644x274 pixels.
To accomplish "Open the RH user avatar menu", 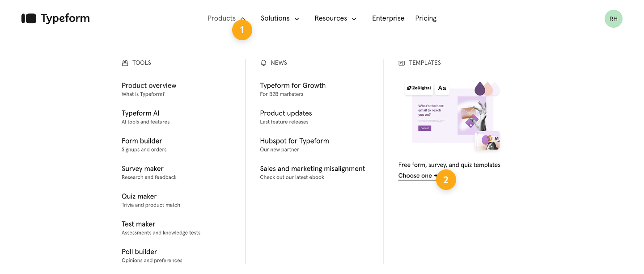I will click(613, 19).
